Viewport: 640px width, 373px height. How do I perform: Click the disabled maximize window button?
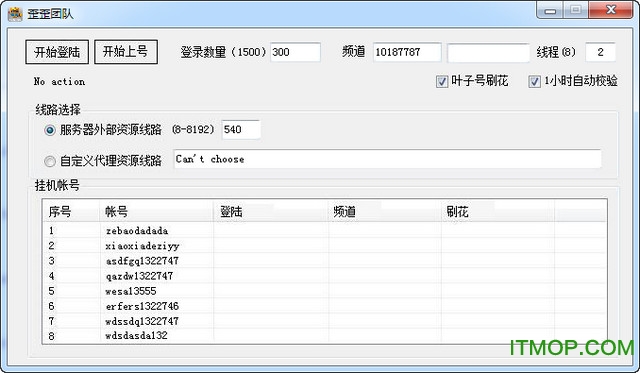coord(576,10)
